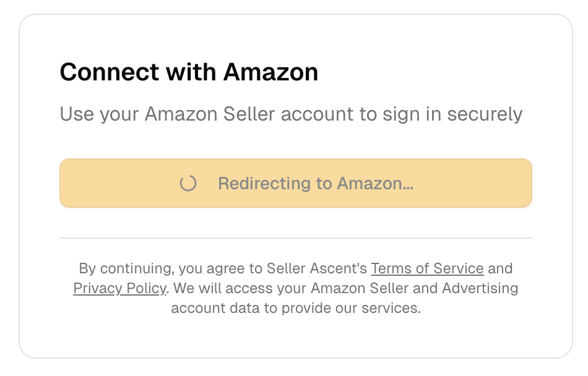The image size is (588, 376).
Task: Click the Connect with Amazon heading
Action: (x=188, y=72)
